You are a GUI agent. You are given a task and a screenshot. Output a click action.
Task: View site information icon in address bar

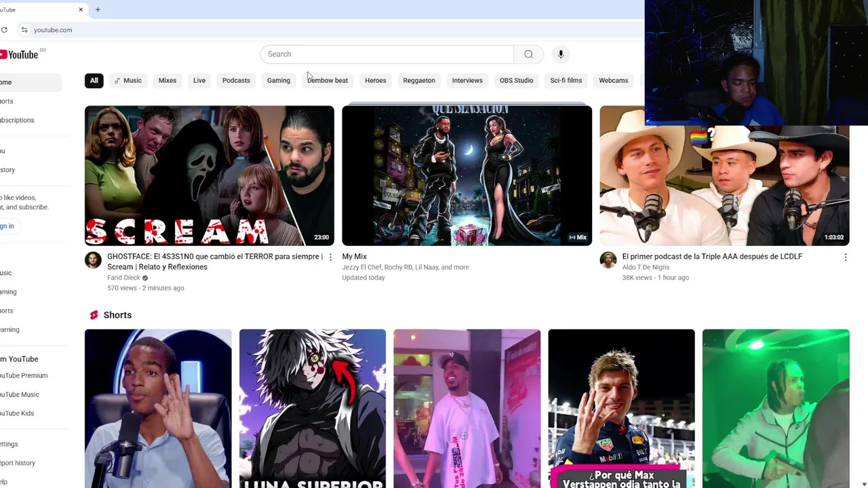point(24,30)
